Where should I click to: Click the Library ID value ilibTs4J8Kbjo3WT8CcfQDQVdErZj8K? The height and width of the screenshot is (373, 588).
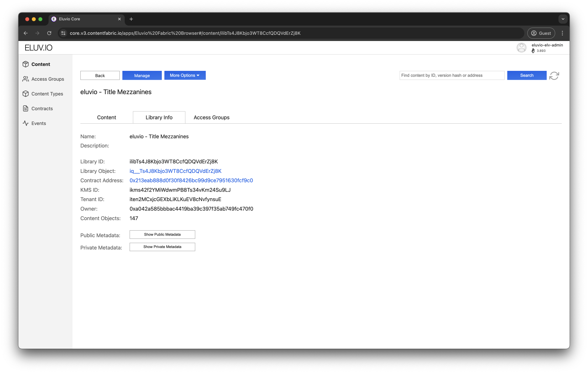174,161
